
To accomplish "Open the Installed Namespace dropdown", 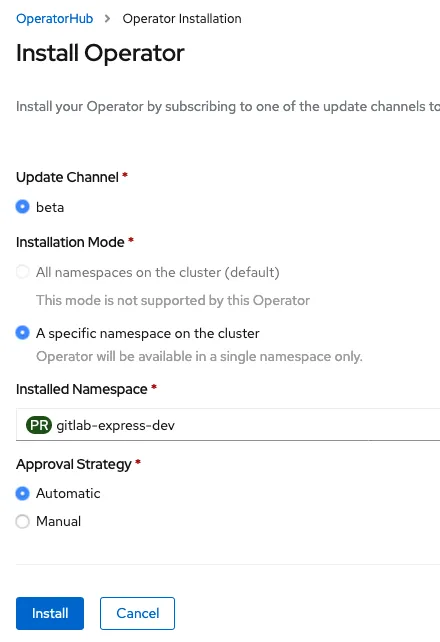I will click(228, 425).
